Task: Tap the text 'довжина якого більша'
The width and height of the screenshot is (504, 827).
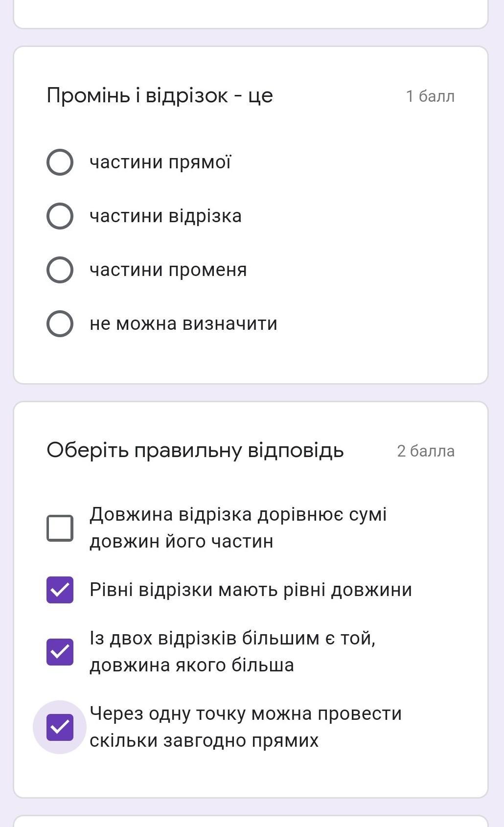Action: 191,665
